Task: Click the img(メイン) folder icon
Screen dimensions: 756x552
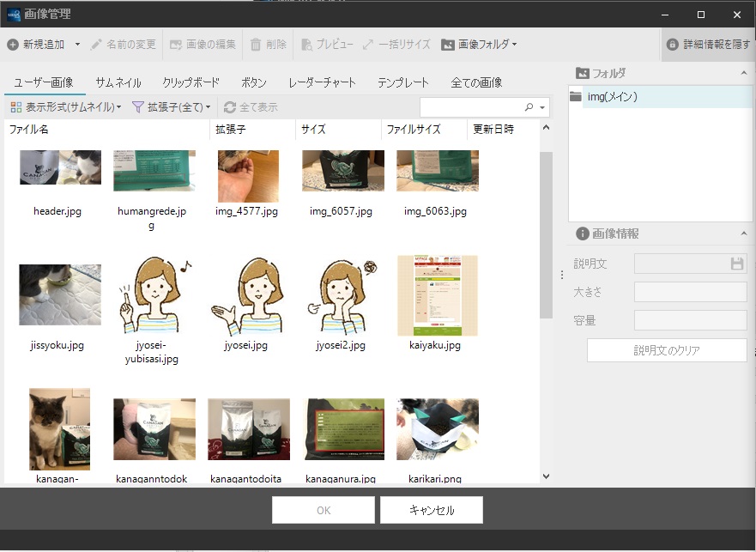Action: tap(576, 96)
